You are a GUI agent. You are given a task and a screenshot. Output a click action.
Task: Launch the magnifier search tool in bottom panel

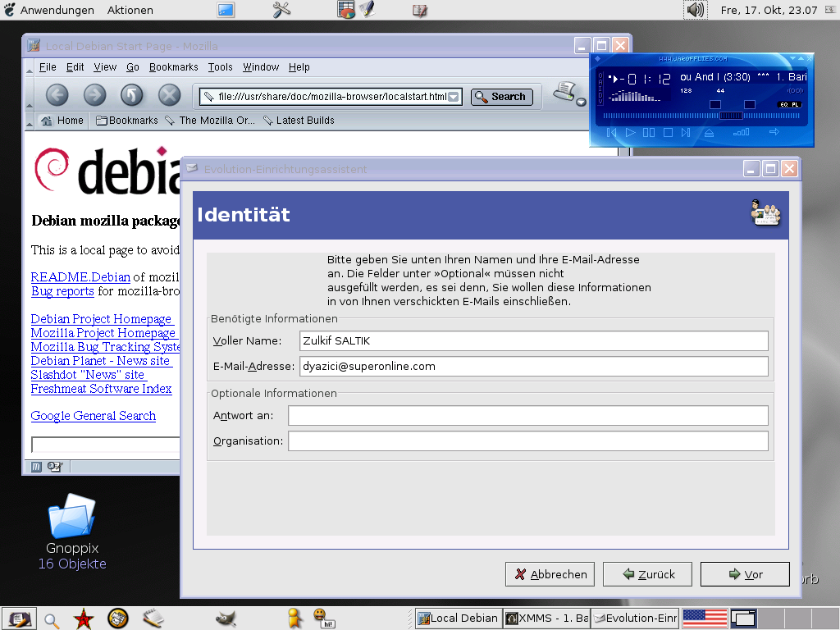click(52, 620)
